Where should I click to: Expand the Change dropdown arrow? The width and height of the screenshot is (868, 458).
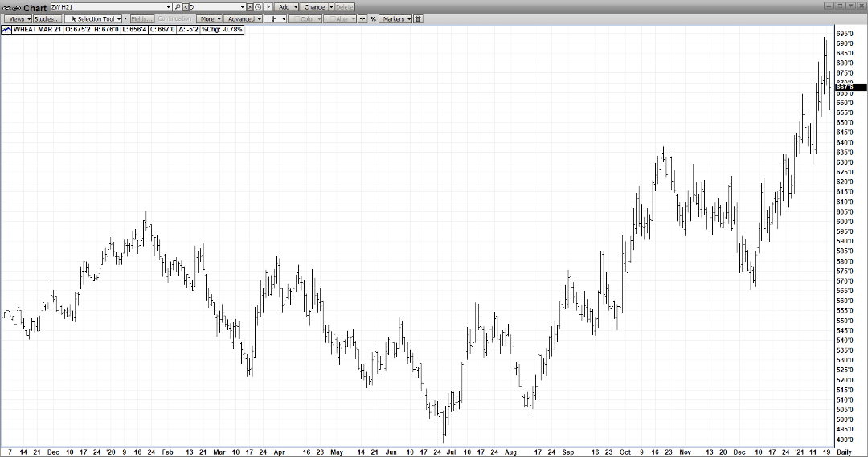[x=331, y=7]
